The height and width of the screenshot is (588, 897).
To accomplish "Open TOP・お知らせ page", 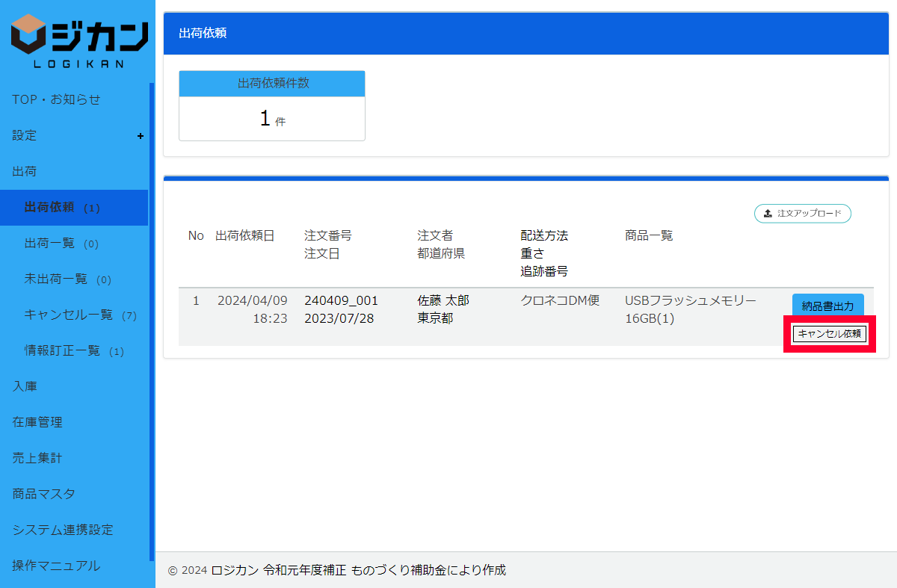I will click(56, 99).
